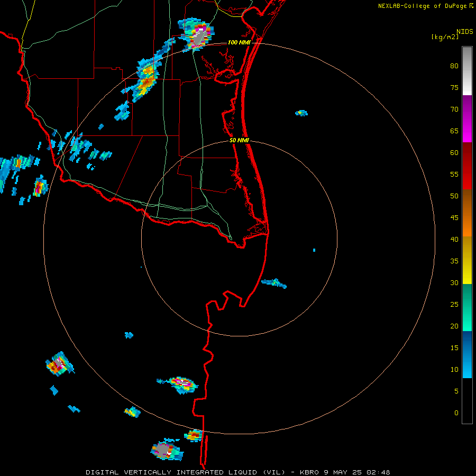The width and height of the screenshot is (476, 476).
Task: Click the scale value 25
Action: 454,305
